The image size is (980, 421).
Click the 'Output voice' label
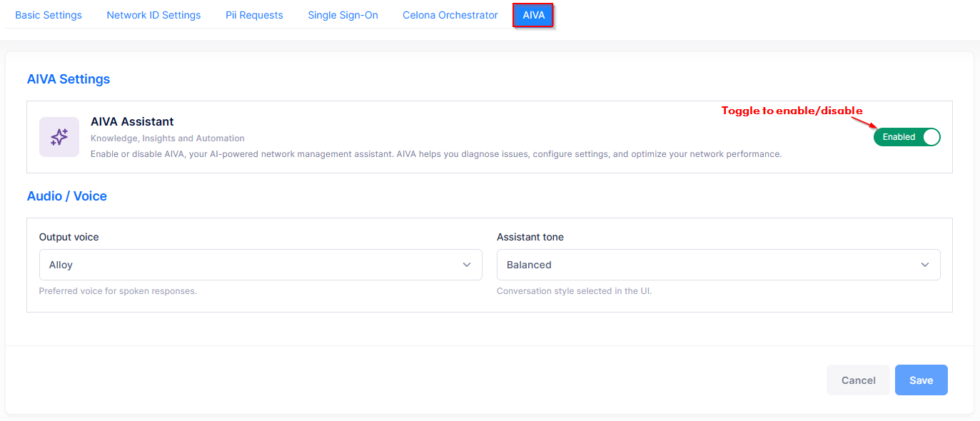69,237
